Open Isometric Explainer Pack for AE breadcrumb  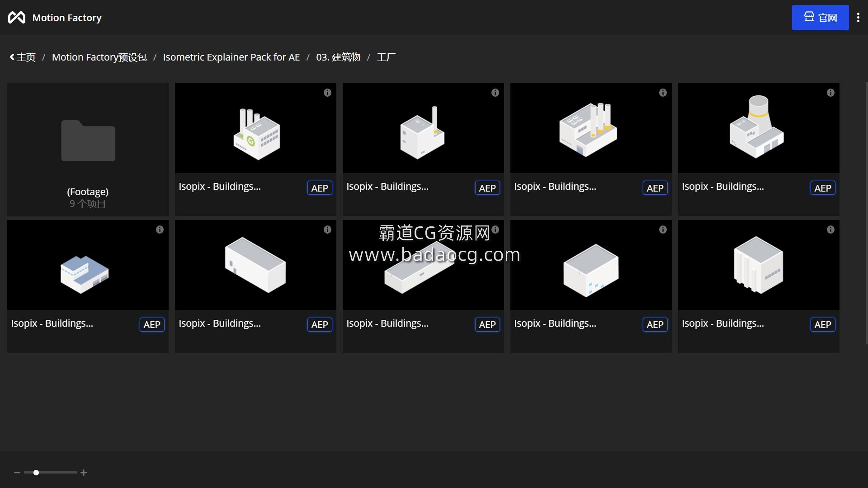(231, 57)
